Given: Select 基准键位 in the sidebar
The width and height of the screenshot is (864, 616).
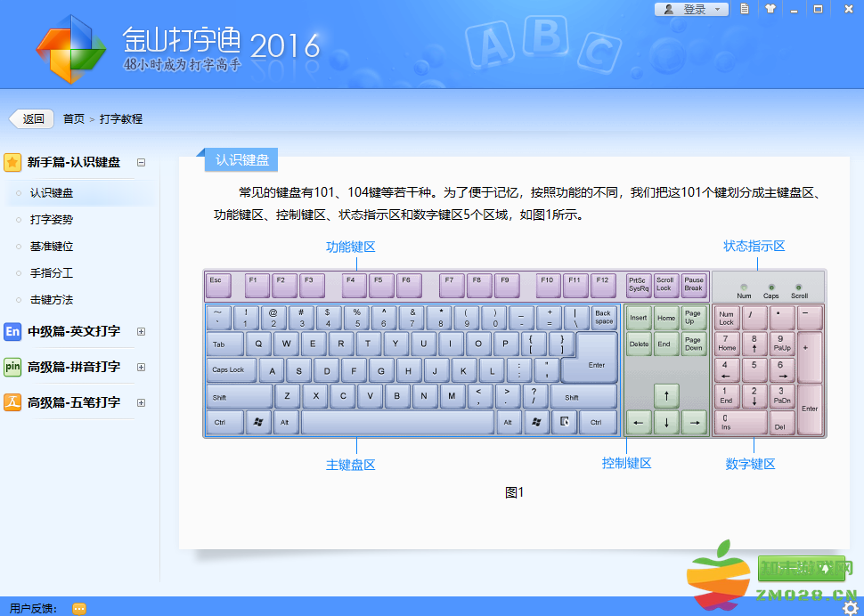Looking at the screenshot, I should pos(52,246).
